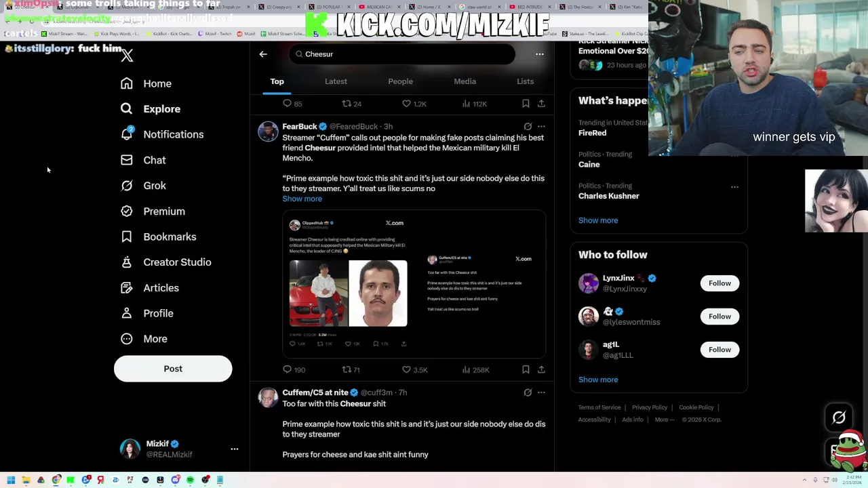Viewport: 868px width, 488px height.
Task: Open the Caine trending topic
Action: coord(589,164)
